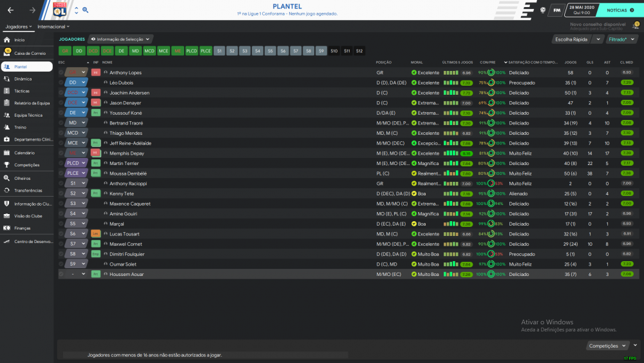Click Anthony Racioppi condition indicator
This screenshot has width=644, height=363.
[x=491, y=183]
